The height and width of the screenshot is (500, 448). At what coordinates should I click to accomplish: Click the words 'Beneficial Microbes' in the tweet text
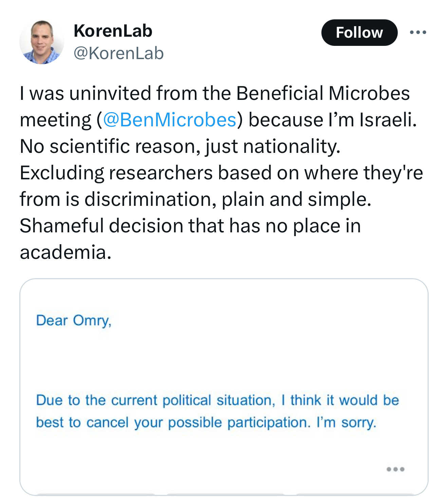tap(323, 93)
